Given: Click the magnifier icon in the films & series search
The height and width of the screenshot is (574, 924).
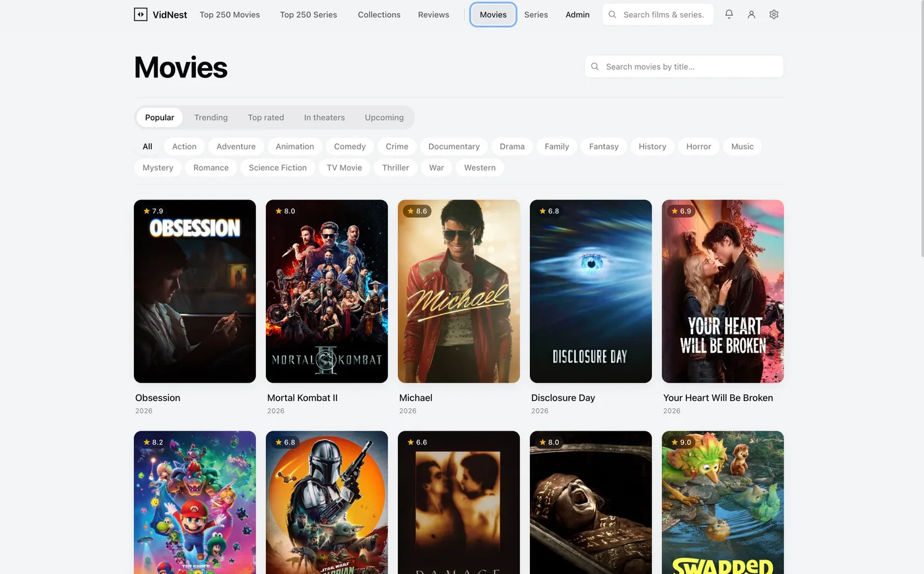Looking at the screenshot, I should pyautogui.click(x=612, y=15).
